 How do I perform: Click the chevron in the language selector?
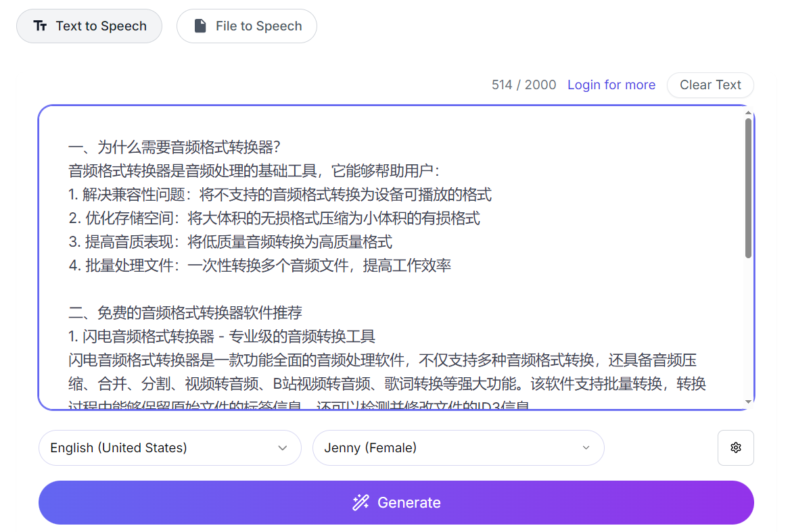tap(283, 448)
